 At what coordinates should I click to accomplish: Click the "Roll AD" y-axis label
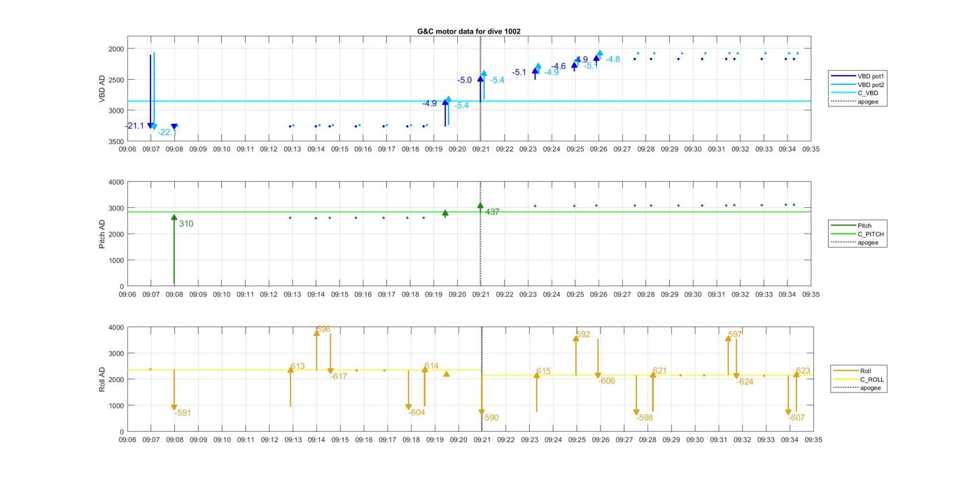click(x=101, y=379)
